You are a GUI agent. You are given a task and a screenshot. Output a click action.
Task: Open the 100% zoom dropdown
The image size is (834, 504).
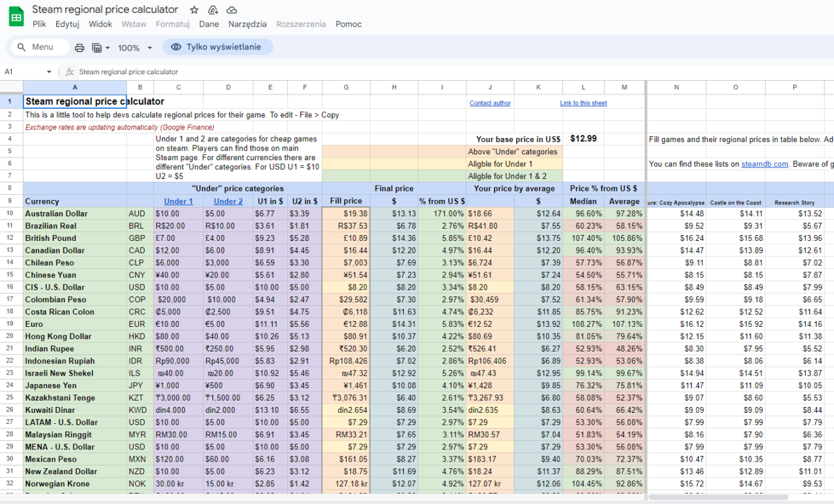[135, 48]
